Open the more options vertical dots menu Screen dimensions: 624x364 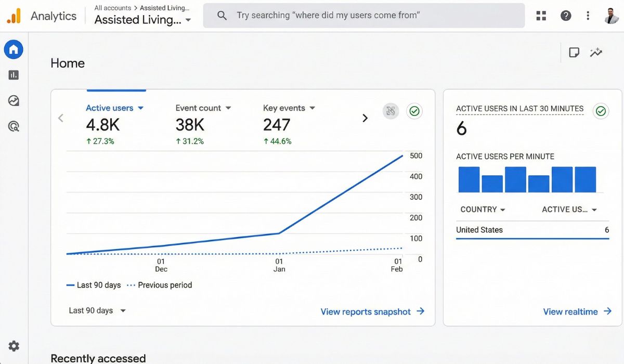click(x=588, y=16)
